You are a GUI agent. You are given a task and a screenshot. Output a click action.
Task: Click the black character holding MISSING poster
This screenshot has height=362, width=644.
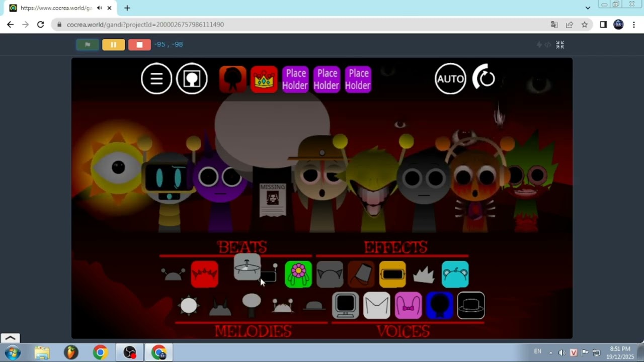(x=272, y=199)
